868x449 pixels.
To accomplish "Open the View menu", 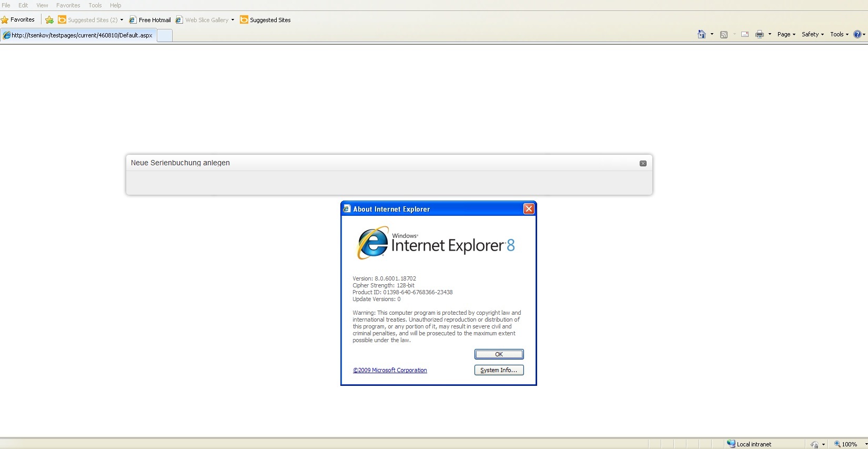I will (42, 5).
